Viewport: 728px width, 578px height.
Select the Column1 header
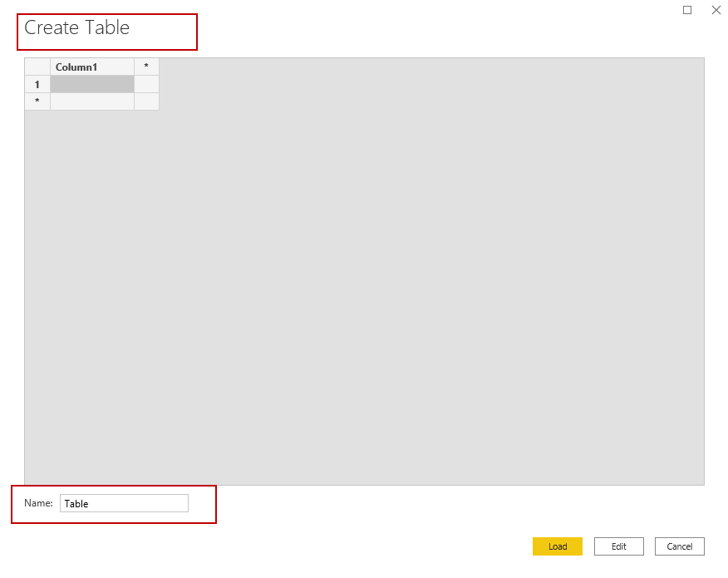91,67
